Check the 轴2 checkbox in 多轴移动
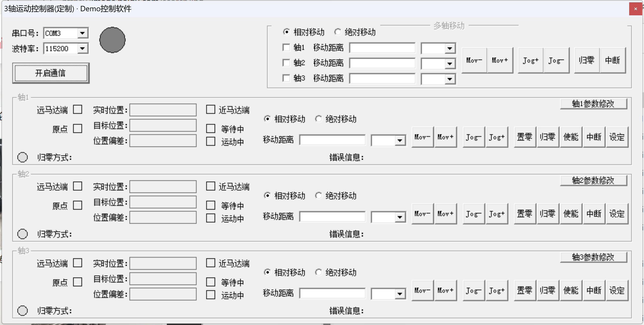Viewport: 644px width, 325px height. coord(286,63)
